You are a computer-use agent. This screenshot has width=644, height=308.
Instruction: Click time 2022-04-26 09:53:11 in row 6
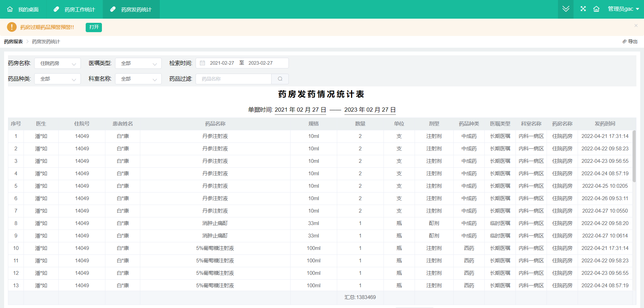pyautogui.click(x=605, y=198)
